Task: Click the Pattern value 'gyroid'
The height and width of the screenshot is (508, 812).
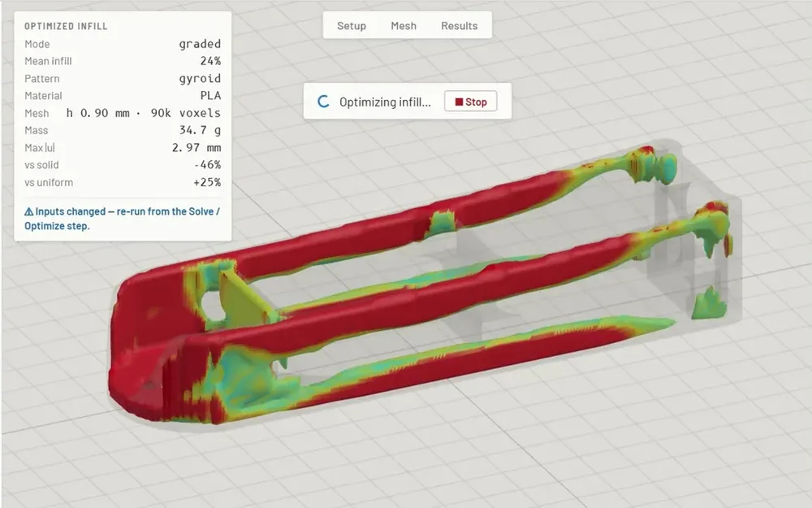Action: coord(200,79)
